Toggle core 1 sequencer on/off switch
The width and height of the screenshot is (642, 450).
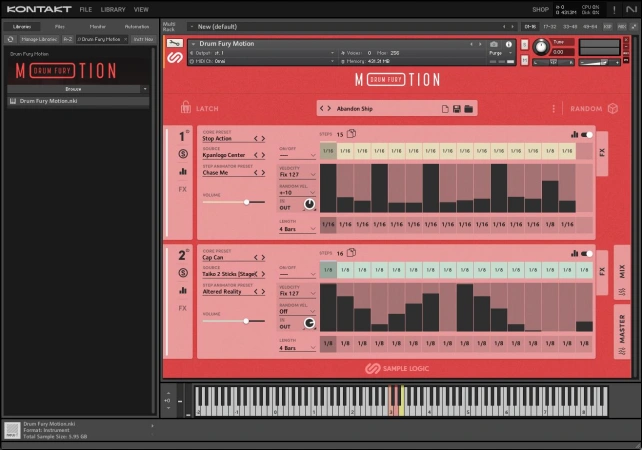587,134
